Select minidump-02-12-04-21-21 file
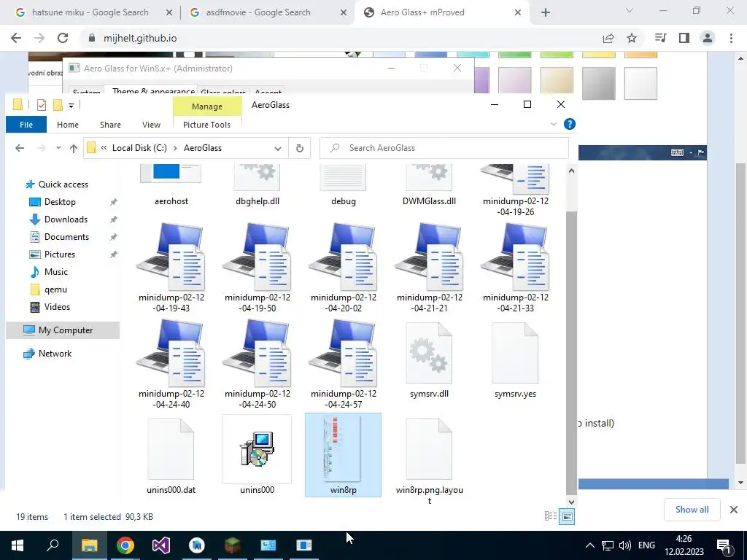Screen dimensions: 747x560 [x=429, y=268]
